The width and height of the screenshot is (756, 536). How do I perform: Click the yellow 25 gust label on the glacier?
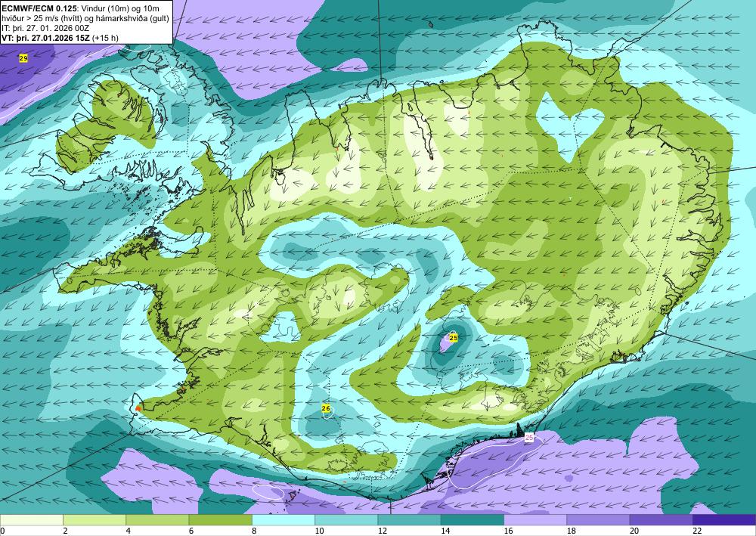click(453, 337)
